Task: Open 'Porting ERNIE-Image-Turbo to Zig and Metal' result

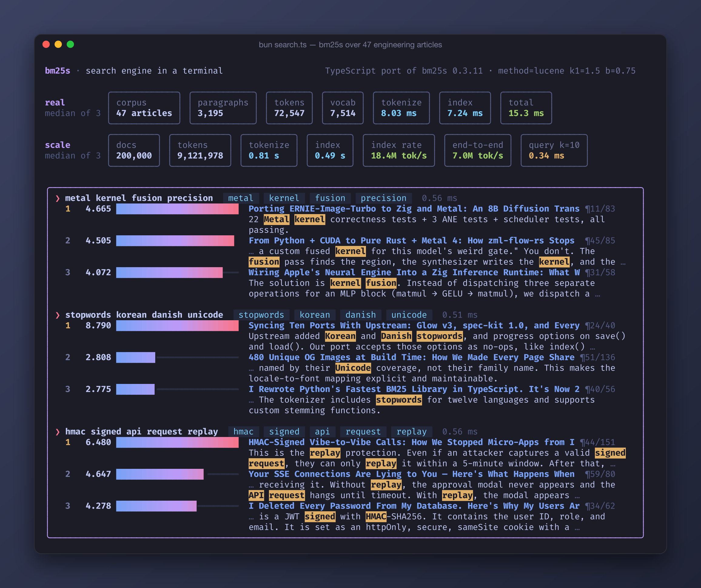Action: pos(414,209)
